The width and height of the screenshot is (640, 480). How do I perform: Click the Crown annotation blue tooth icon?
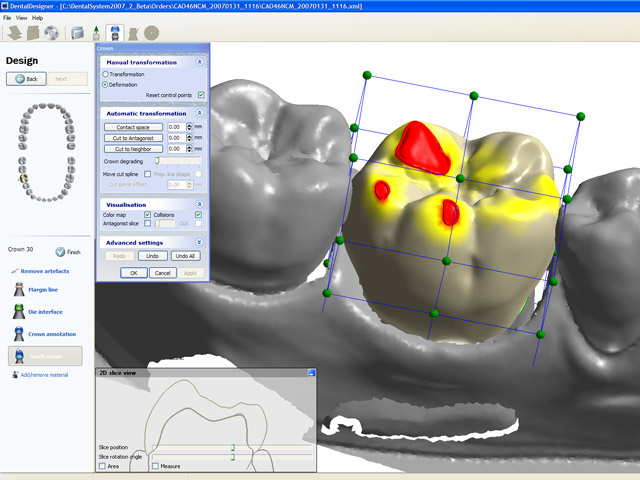pos(19,333)
